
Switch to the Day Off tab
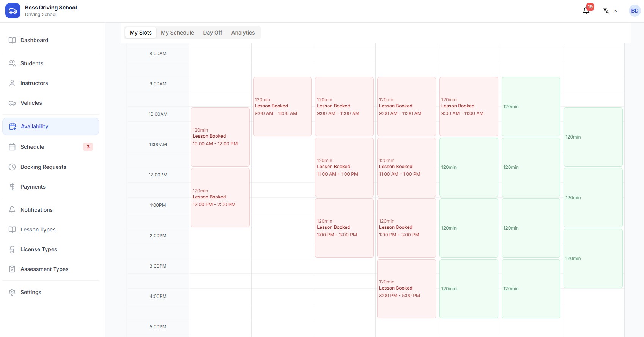212,33
